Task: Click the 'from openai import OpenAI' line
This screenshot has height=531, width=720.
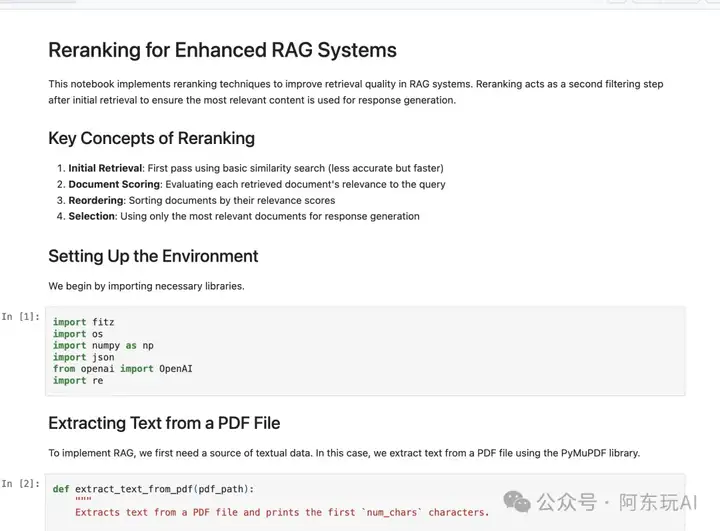Action: pyautogui.click(x=123, y=369)
